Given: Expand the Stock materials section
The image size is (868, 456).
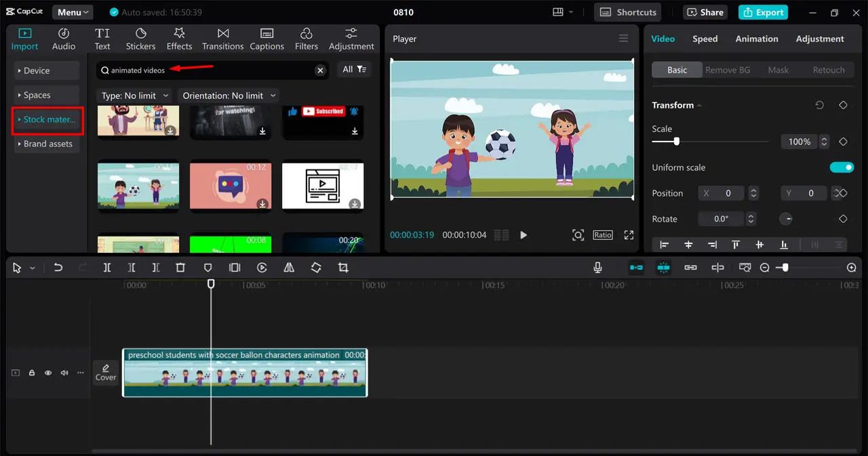Looking at the screenshot, I should coord(47,120).
